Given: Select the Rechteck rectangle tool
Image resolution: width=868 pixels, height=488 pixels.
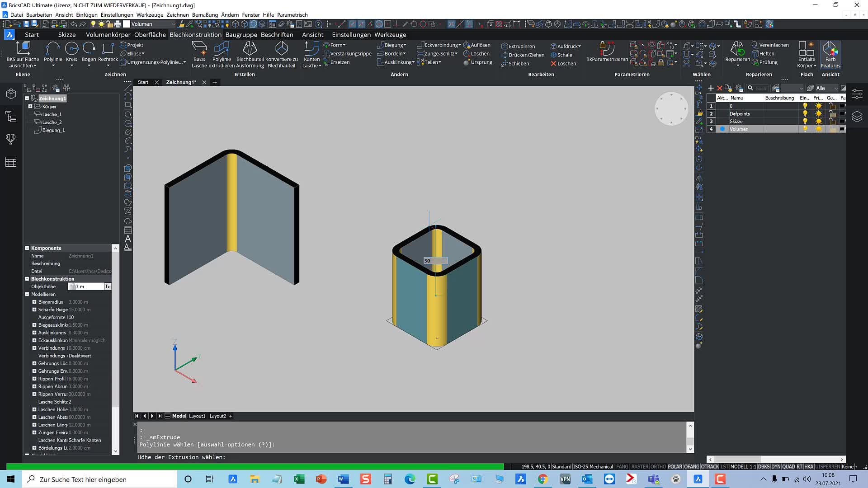Looking at the screenshot, I should tap(108, 52).
